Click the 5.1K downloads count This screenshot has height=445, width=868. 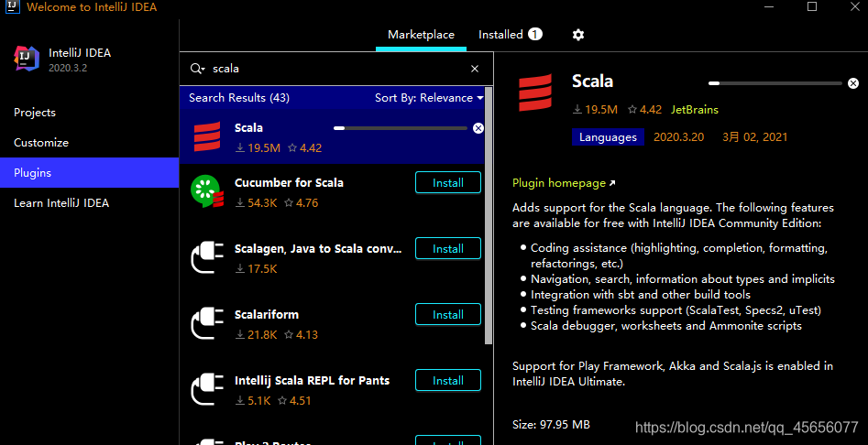pos(253,400)
